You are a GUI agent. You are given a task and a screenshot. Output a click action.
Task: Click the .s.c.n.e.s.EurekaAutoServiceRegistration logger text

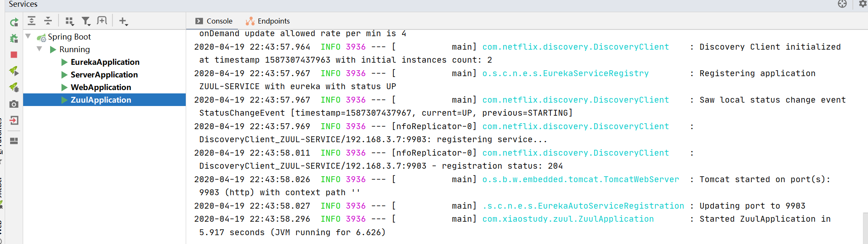(x=583, y=206)
